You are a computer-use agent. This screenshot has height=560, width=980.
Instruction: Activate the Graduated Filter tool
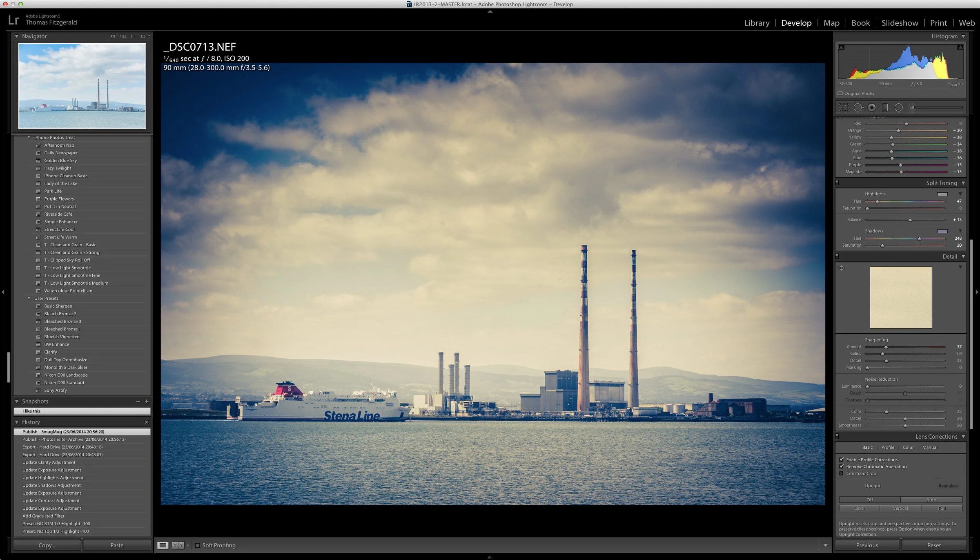(x=885, y=107)
